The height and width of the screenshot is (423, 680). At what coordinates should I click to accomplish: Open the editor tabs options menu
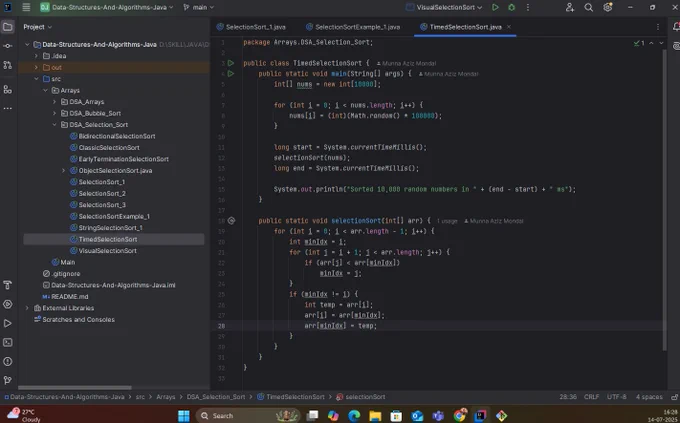coord(658,27)
